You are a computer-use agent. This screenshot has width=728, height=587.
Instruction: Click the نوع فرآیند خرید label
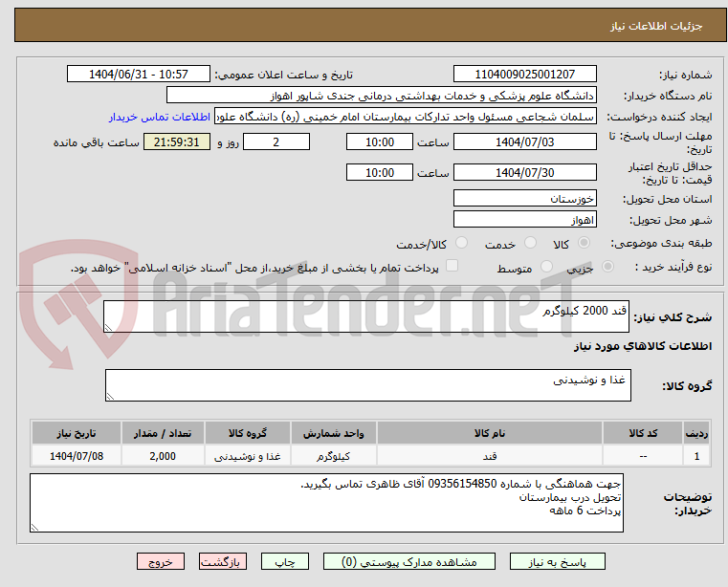click(673, 268)
